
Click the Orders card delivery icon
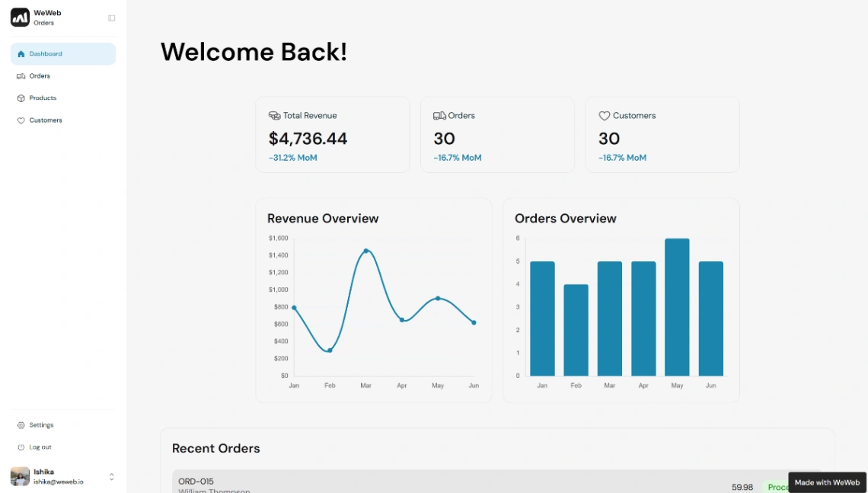point(438,115)
